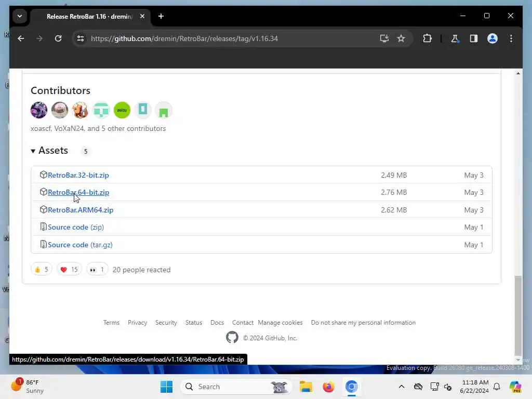
Task: Collapse the Assets section
Action: click(49, 151)
